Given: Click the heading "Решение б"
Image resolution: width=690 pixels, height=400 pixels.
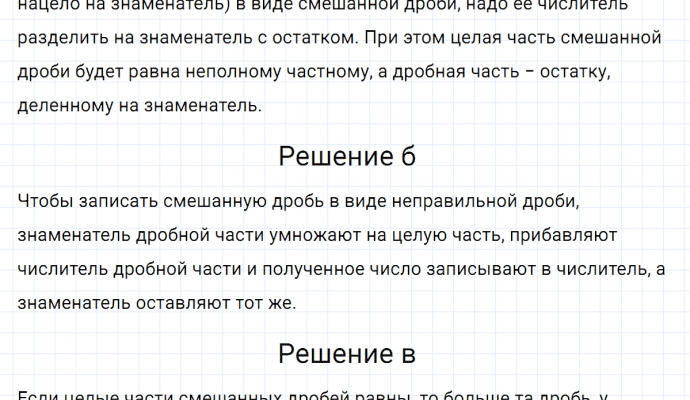Looking at the screenshot, I should 346,156.
